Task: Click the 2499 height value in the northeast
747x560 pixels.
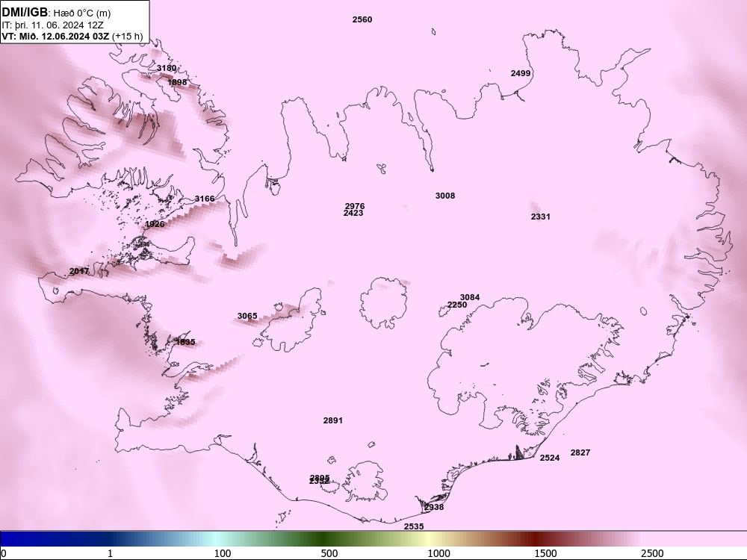Action: (x=520, y=73)
